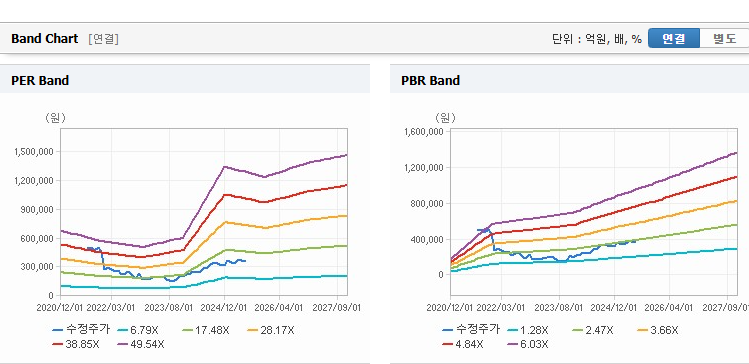Click 2027/09/01 date label in PER chart
Image resolution: width=749 pixels, height=364 pixels.
(x=337, y=308)
